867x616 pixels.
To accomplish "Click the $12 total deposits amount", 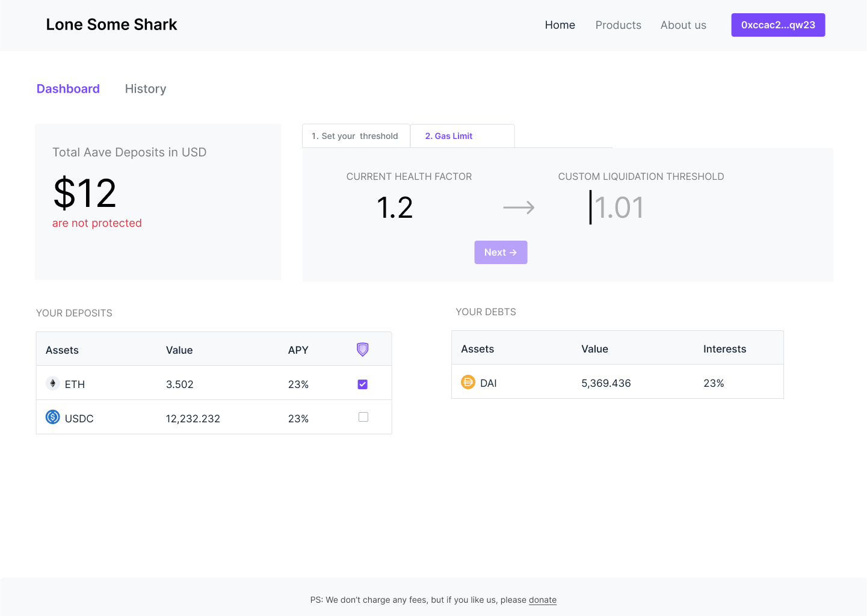I will (x=85, y=193).
